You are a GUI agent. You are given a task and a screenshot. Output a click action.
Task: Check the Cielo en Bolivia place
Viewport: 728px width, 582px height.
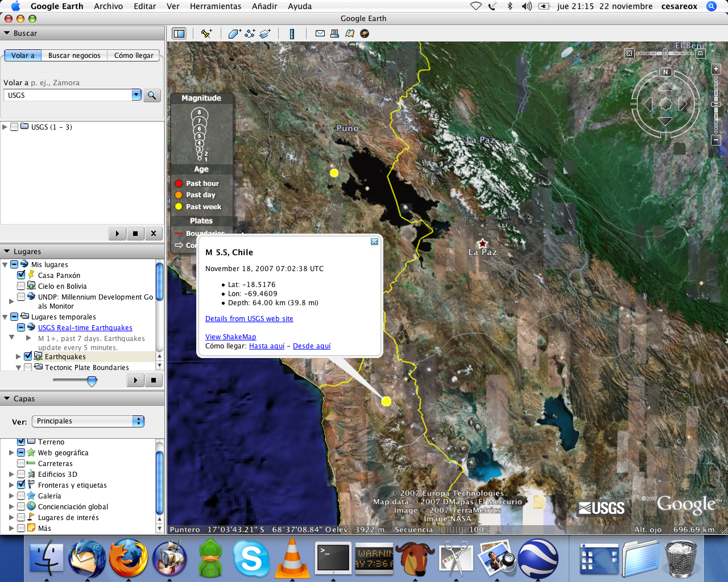point(21,286)
